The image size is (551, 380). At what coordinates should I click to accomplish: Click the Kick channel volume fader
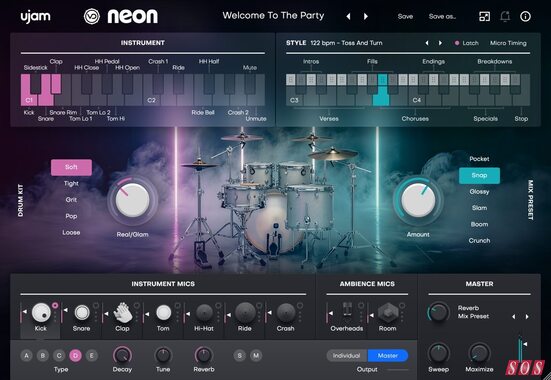(x=22, y=312)
